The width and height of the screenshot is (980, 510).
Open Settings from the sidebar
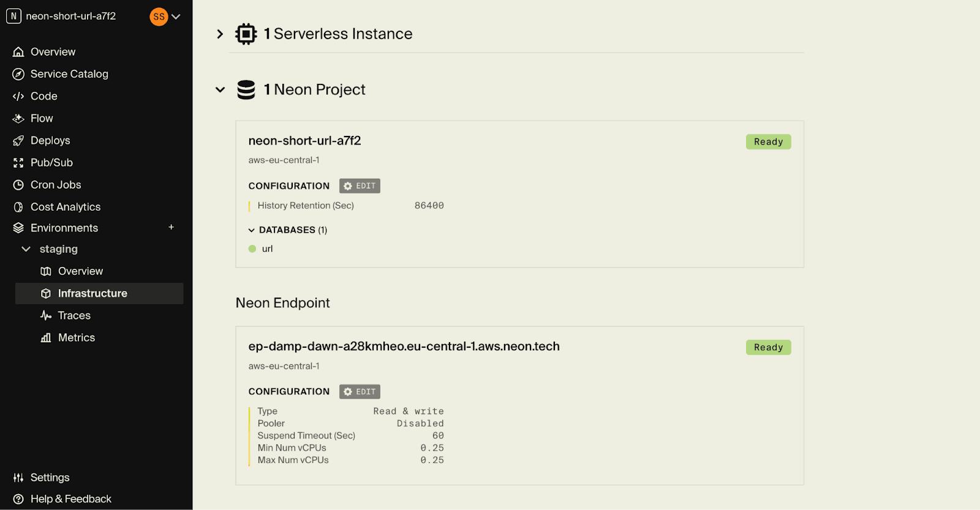coord(50,478)
